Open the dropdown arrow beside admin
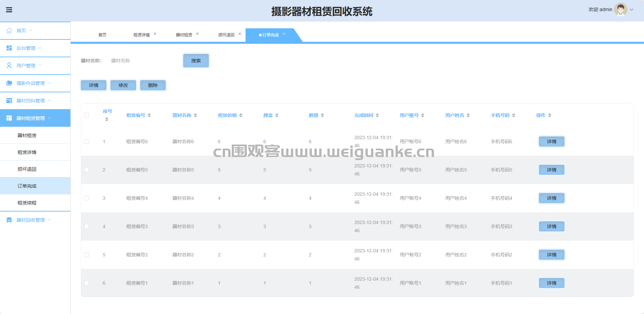The width and height of the screenshot is (644, 314). click(x=632, y=9)
